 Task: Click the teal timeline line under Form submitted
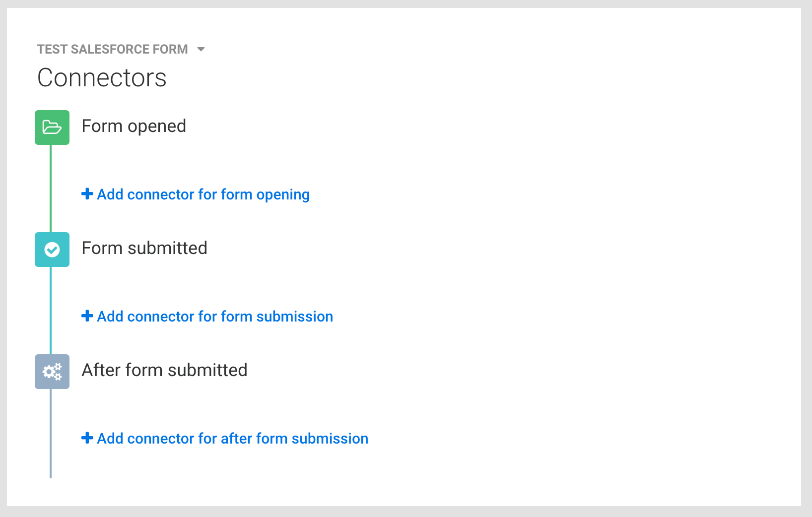coord(51,311)
